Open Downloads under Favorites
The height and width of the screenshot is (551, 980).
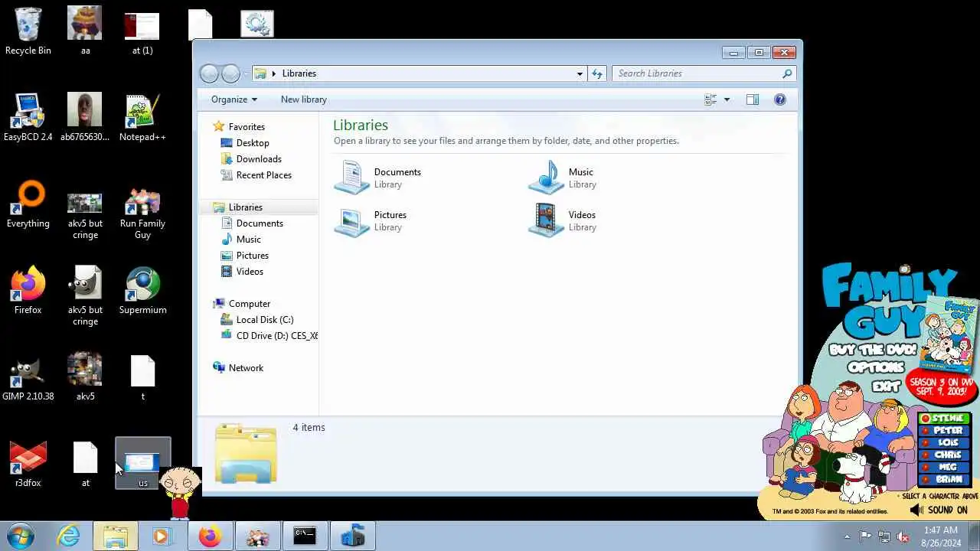coord(259,159)
